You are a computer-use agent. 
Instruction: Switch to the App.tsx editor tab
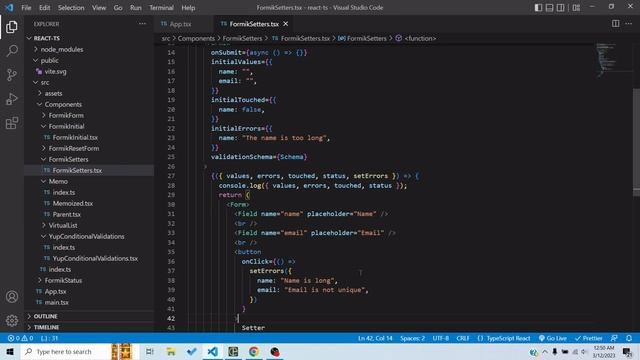180,24
